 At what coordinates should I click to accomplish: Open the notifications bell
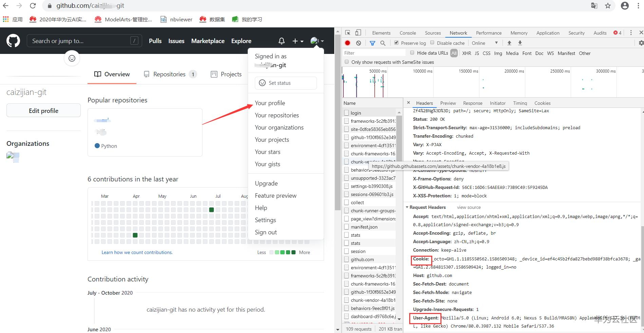pyautogui.click(x=281, y=41)
